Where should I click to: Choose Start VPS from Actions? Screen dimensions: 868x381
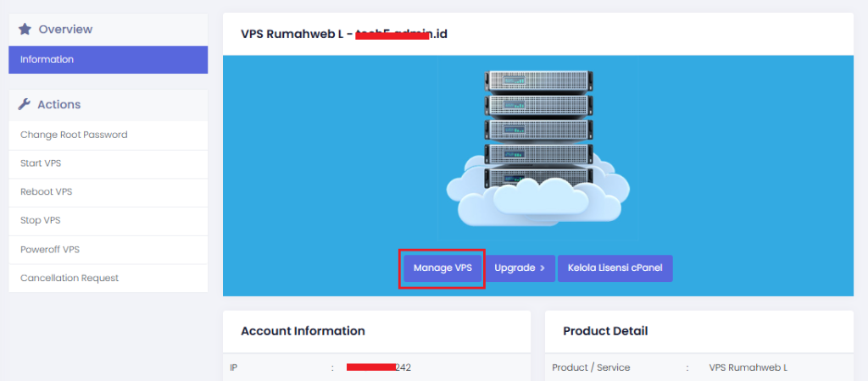tap(108, 164)
